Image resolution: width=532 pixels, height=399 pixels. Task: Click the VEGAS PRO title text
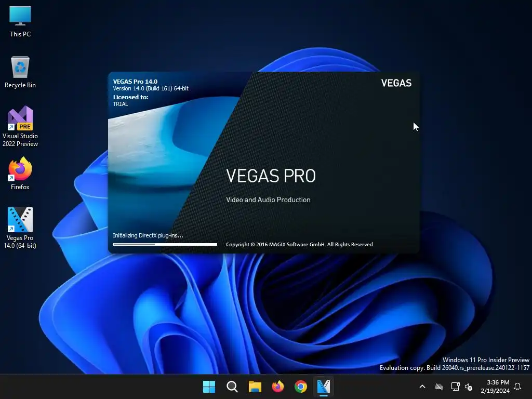pos(271,176)
